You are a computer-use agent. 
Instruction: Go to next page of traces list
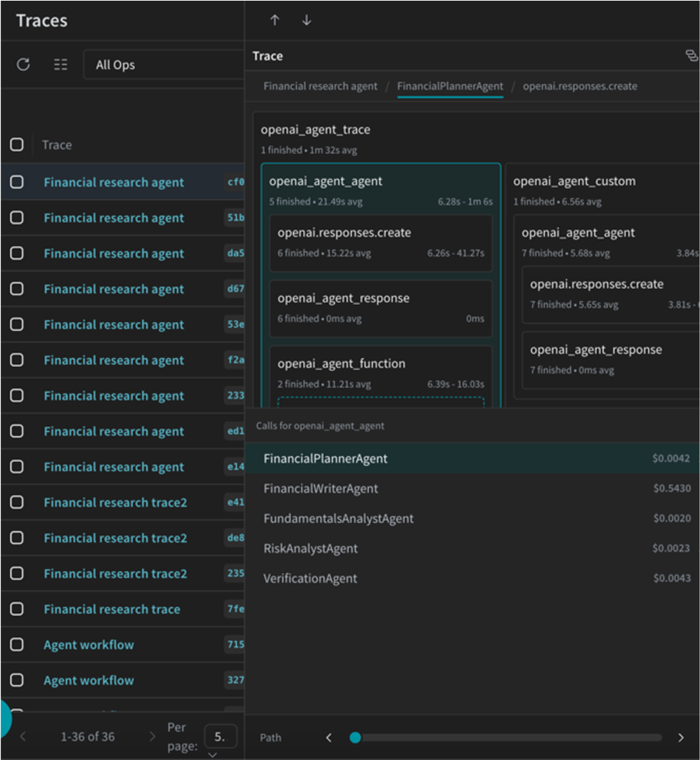pos(152,737)
